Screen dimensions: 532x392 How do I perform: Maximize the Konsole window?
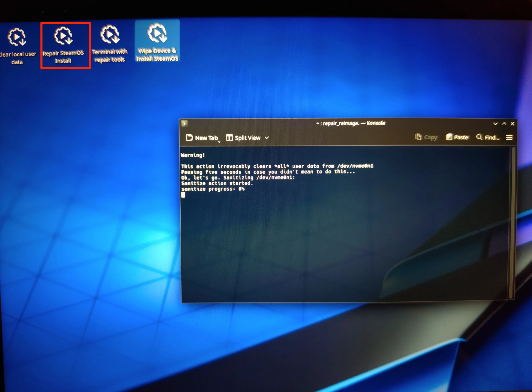pyautogui.click(x=504, y=124)
